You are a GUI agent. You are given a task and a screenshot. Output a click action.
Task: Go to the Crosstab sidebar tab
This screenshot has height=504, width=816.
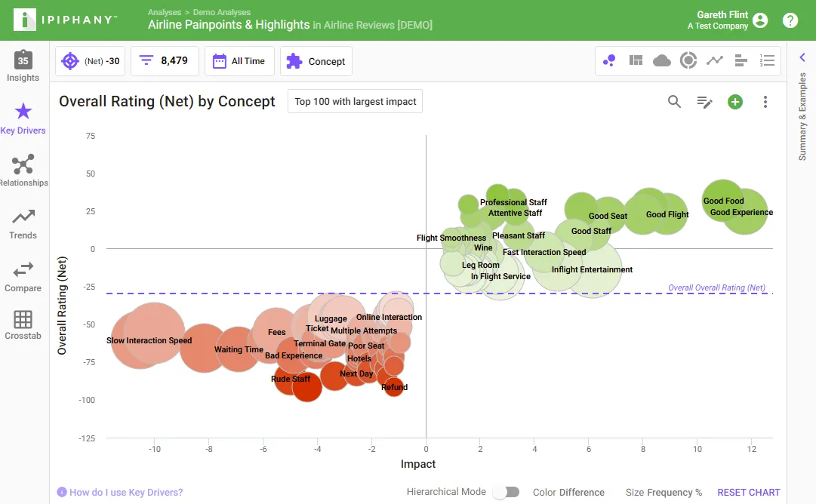pos(23,325)
